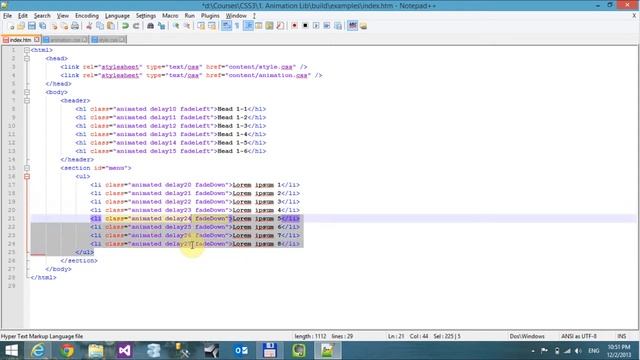The image size is (640, 360).
Task: Print the document using toolbar icon
Action: (x=75, y=26)
